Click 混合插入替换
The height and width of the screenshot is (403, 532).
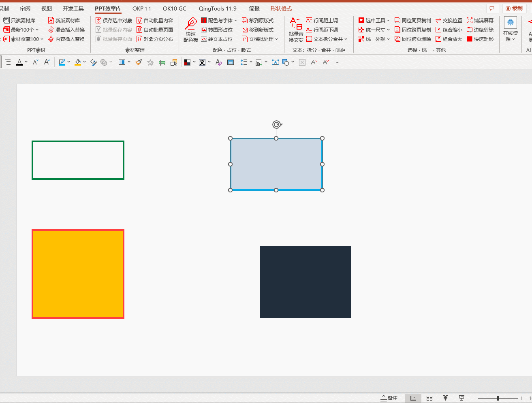[66, 30]
